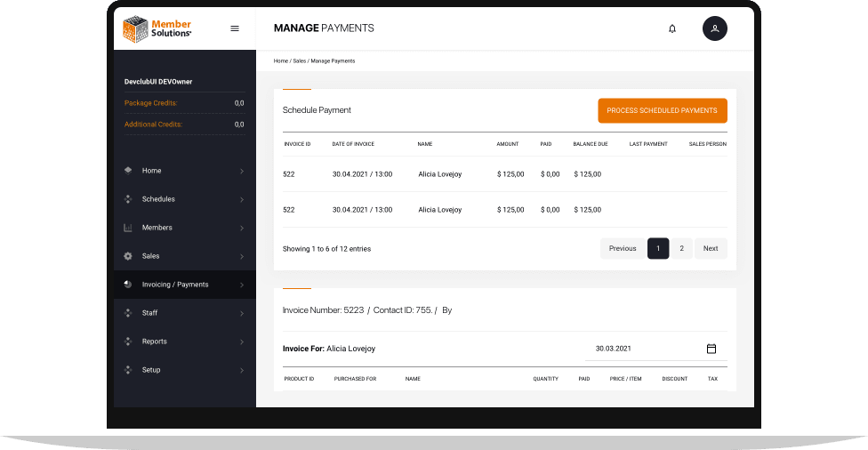868x450 pixels.
Task: Expand the Sales menu chevron
Action: (x=242, y=256)
